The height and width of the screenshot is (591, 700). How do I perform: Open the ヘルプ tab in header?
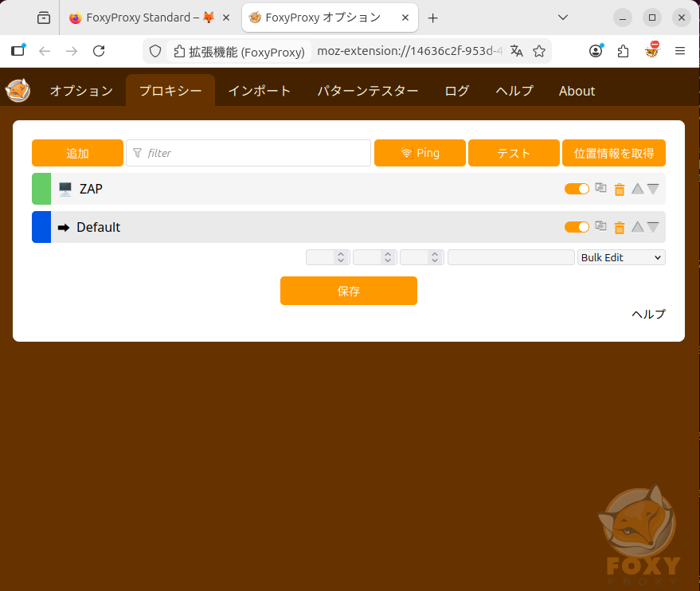(514, 91)
